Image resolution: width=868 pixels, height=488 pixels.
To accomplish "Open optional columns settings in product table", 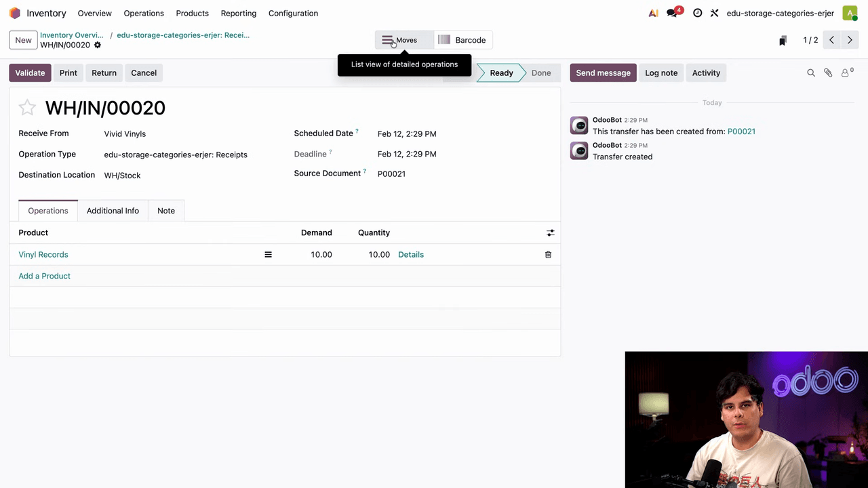I will point(550,232).
